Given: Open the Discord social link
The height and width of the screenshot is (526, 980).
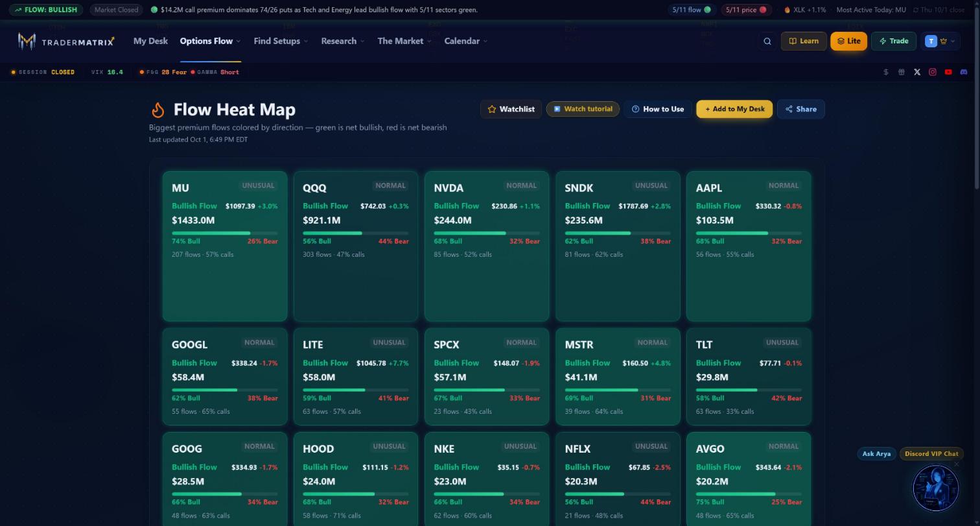Looking at the screenshot, I should [x=964, y=72].
